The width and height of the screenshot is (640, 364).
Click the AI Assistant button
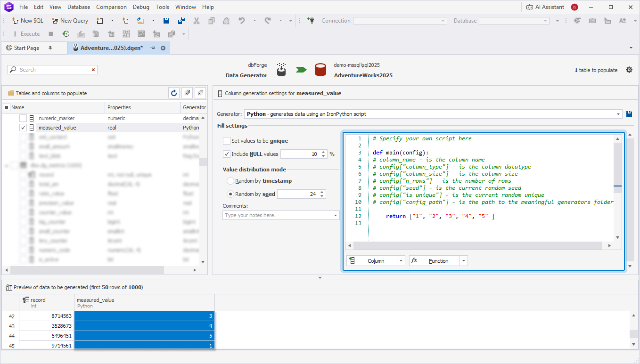tap(545, 7)
